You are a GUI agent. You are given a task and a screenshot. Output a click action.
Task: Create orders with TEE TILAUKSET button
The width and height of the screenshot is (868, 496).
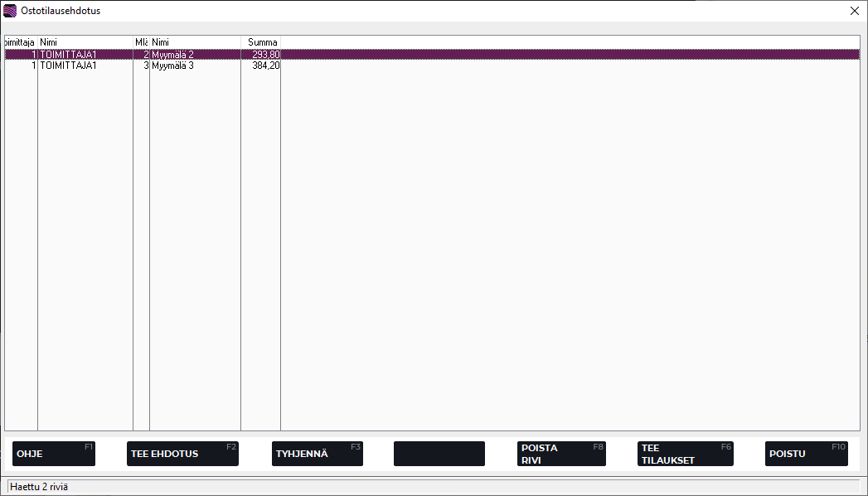click(x=685, y=454)
